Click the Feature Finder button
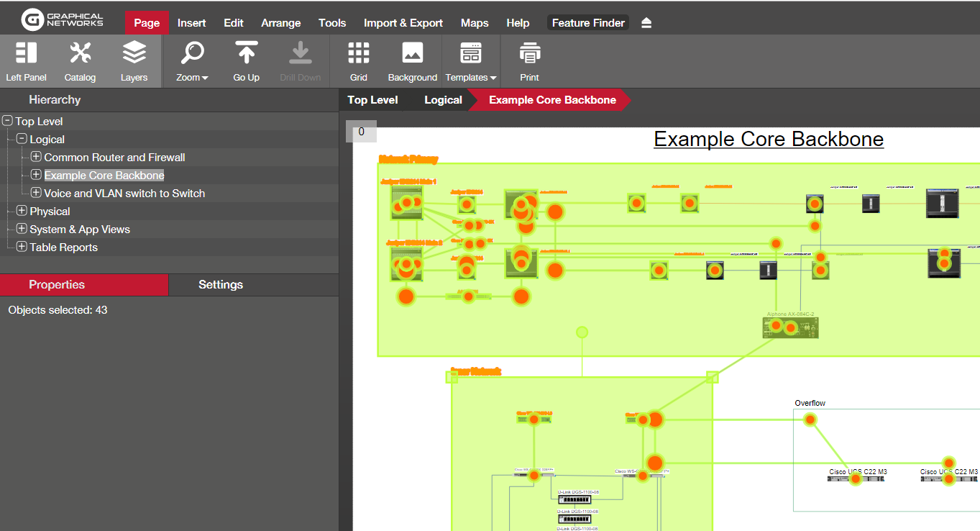 (x=587, y=23)
